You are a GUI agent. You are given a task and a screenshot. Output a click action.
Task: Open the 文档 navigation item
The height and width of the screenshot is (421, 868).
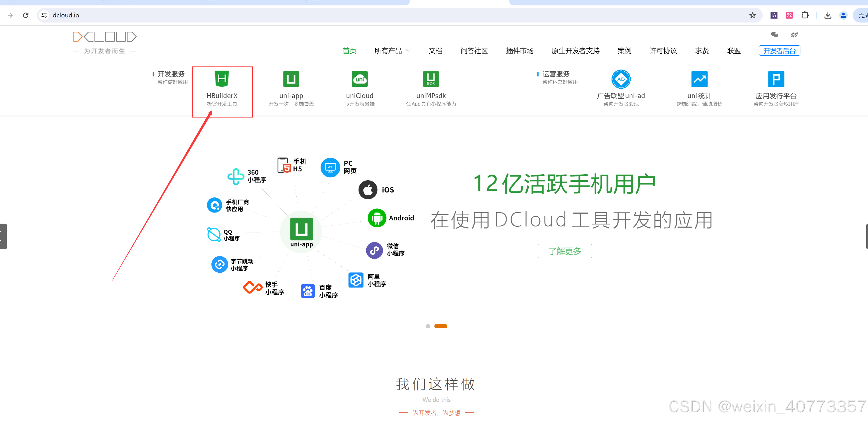click(x=435, y=50)
